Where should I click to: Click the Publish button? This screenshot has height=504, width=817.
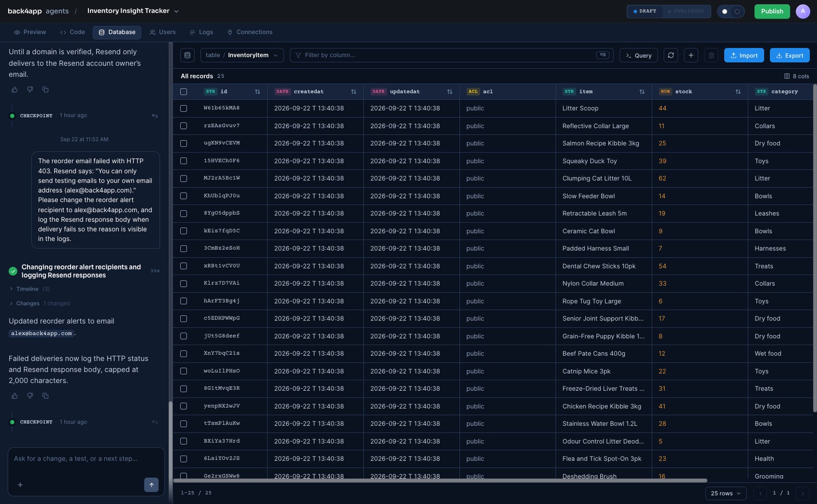tap(772, 11)
